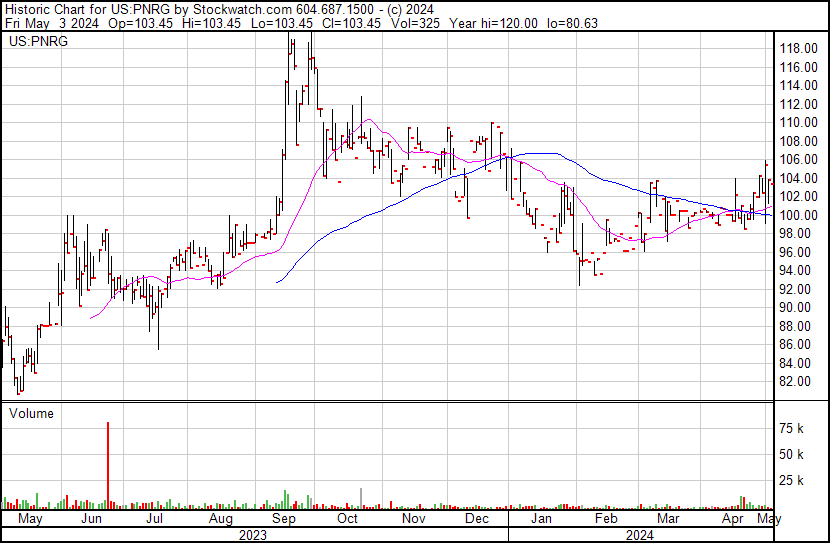Select the 116.00 price axis label
The height and width of the screenshot is (543, 830).
coord(798,67)
